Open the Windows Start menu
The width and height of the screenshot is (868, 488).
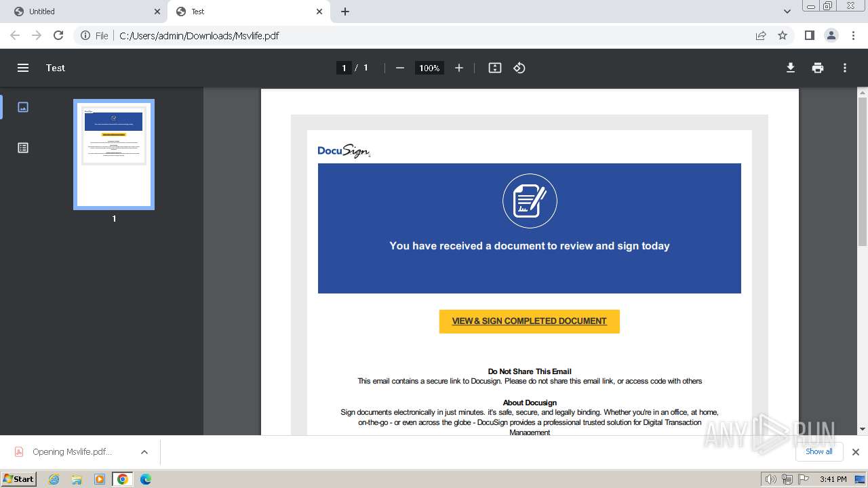pyautogui.click(x=18, y=479)
